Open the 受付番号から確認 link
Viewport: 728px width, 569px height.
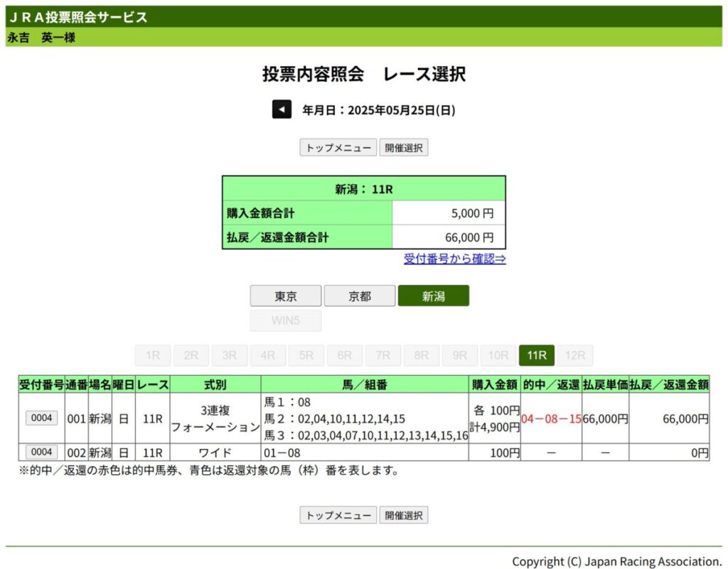coord(454,259)
